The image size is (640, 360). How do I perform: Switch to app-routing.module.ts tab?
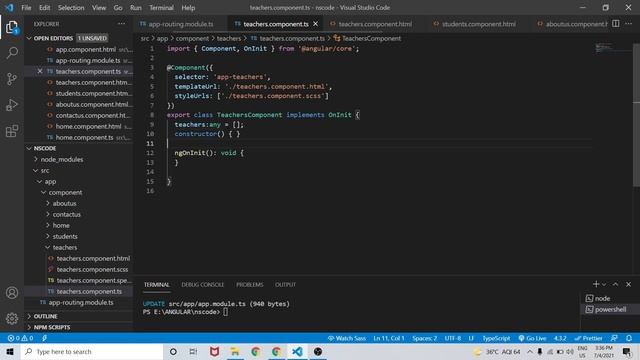point(180,24)
